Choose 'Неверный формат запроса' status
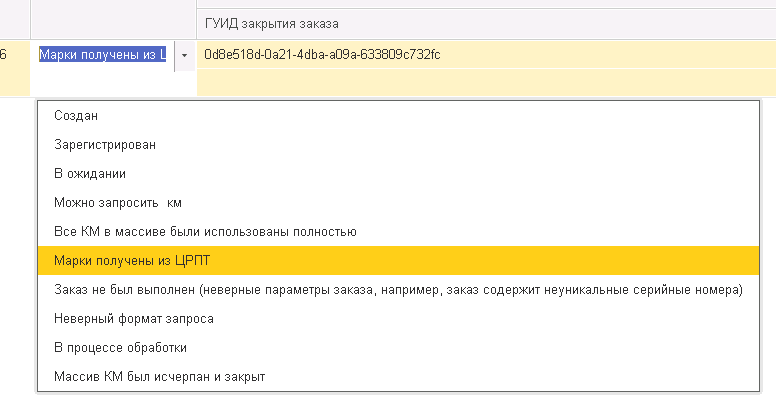This screenshot has width=776, height=406. tap(134, 319)
